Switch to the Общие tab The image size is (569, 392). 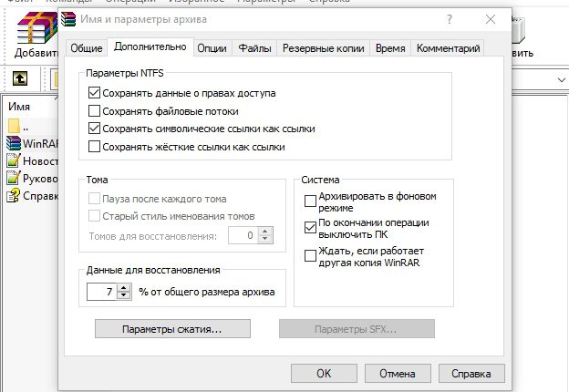tap(87, 48)
